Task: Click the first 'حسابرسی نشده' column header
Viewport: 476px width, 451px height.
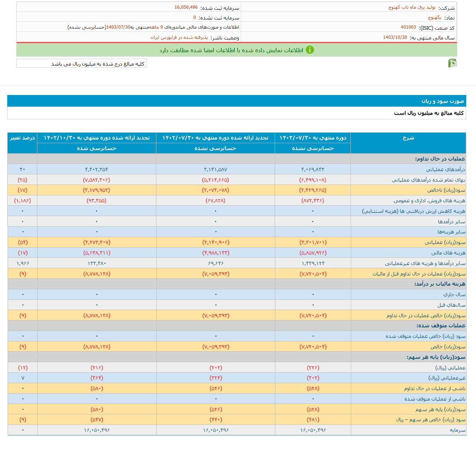Action: [x=313, y=148]
